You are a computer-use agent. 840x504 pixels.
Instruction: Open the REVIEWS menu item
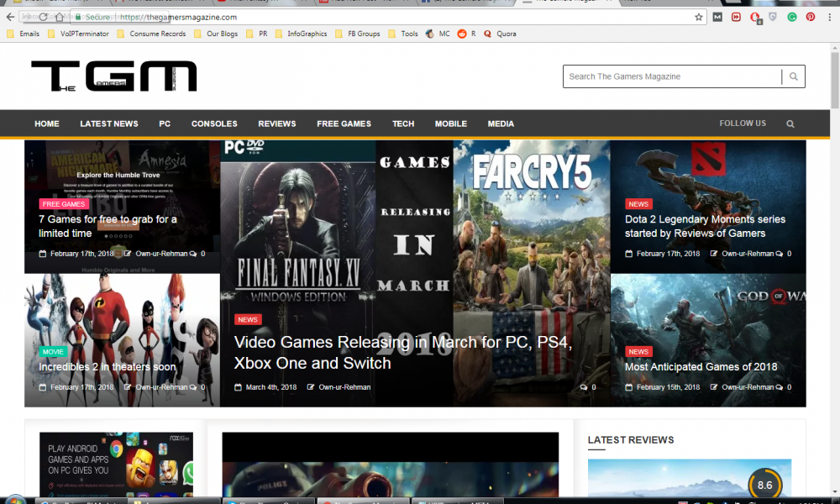[x=277, y=123]
